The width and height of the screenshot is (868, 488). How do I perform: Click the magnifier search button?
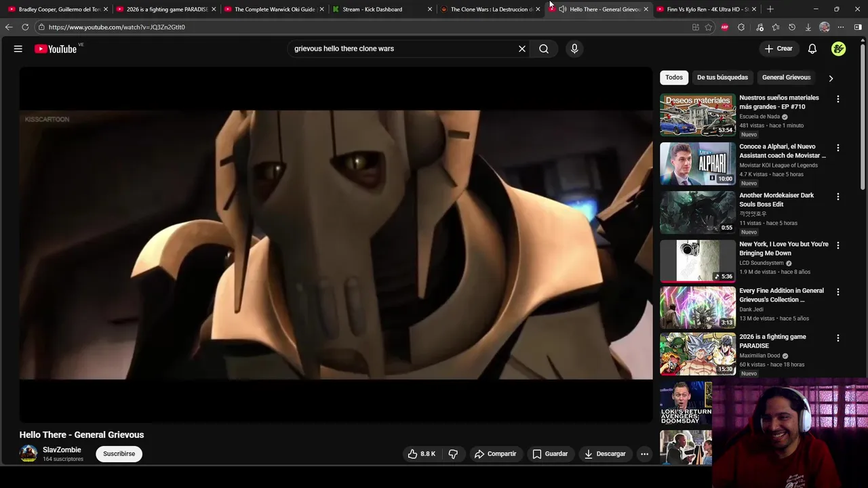544,49
